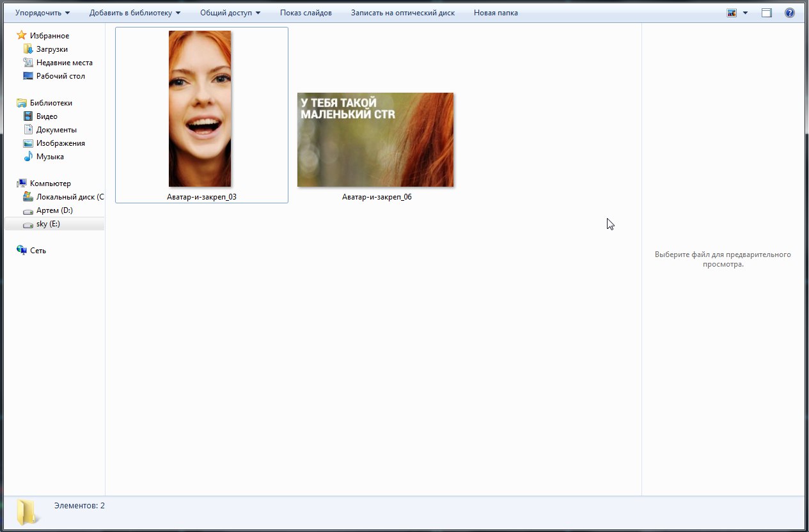Create a Новая папка
Image resolution: width=809 pixels, height=532 pixels.
(x=496, y=13)
